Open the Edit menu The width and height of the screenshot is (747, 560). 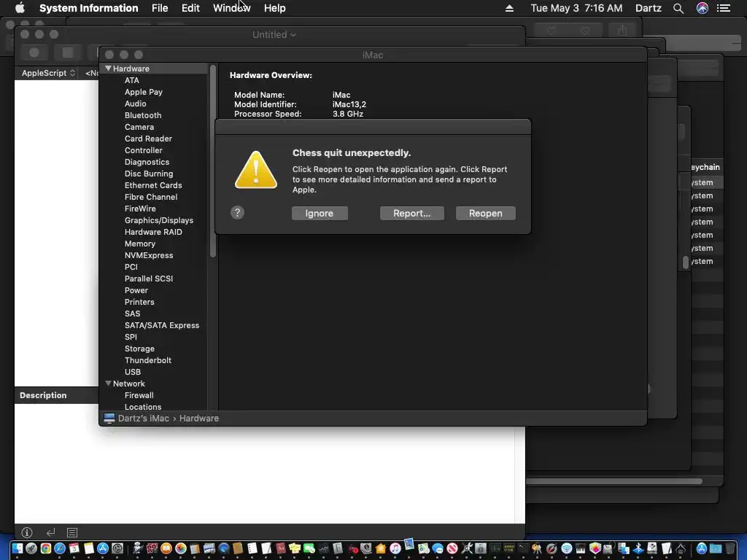click(x=190, y=8)
